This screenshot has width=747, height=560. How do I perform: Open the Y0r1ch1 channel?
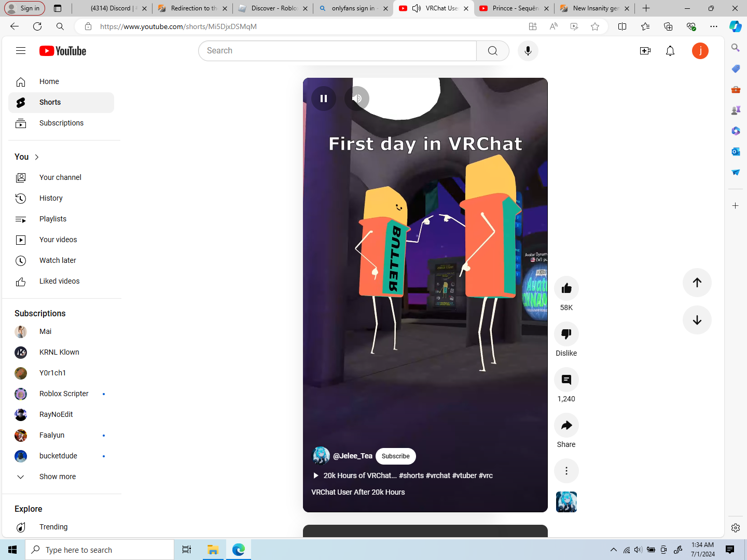tap(61, 373)
